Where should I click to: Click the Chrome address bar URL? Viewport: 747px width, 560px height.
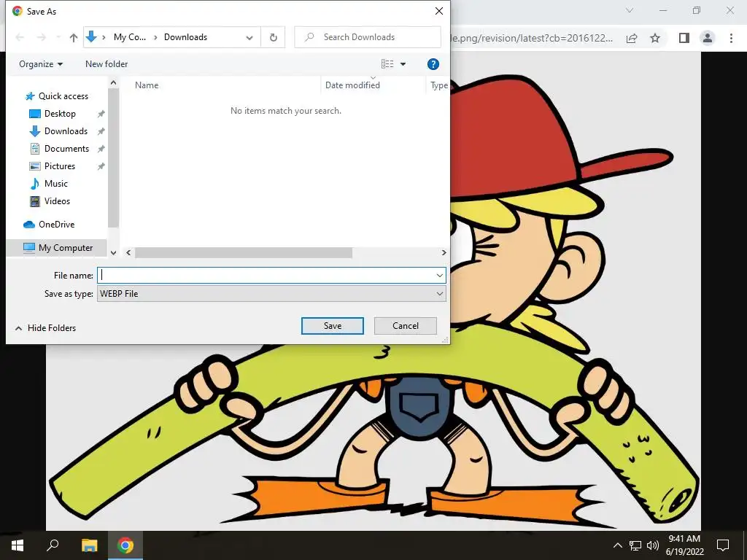click(531, 38)
